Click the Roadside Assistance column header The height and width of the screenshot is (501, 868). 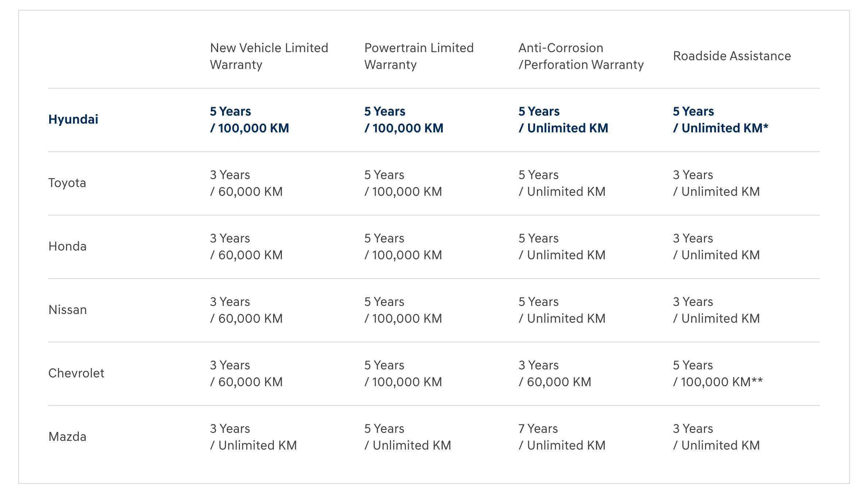[x=732, y=56]
